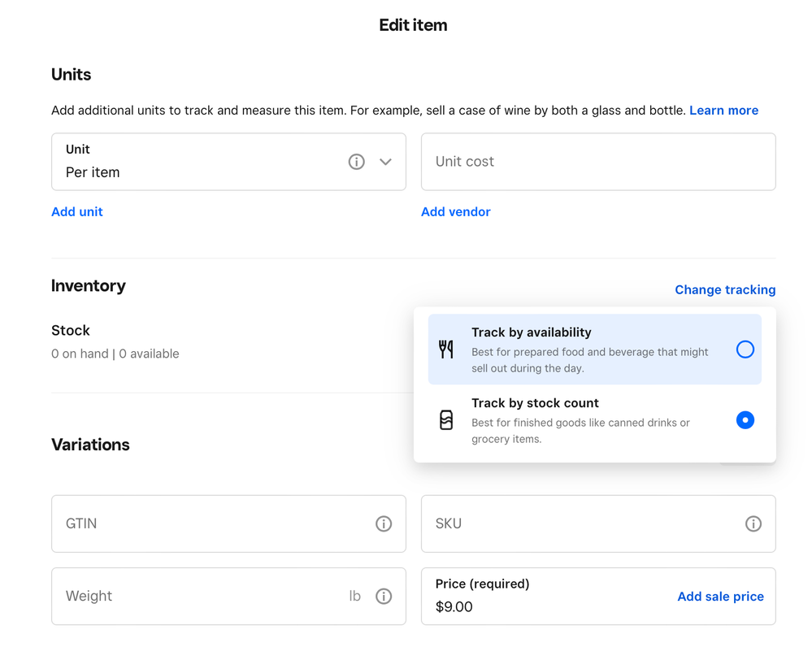Click the Add unit link

point(77,212)
